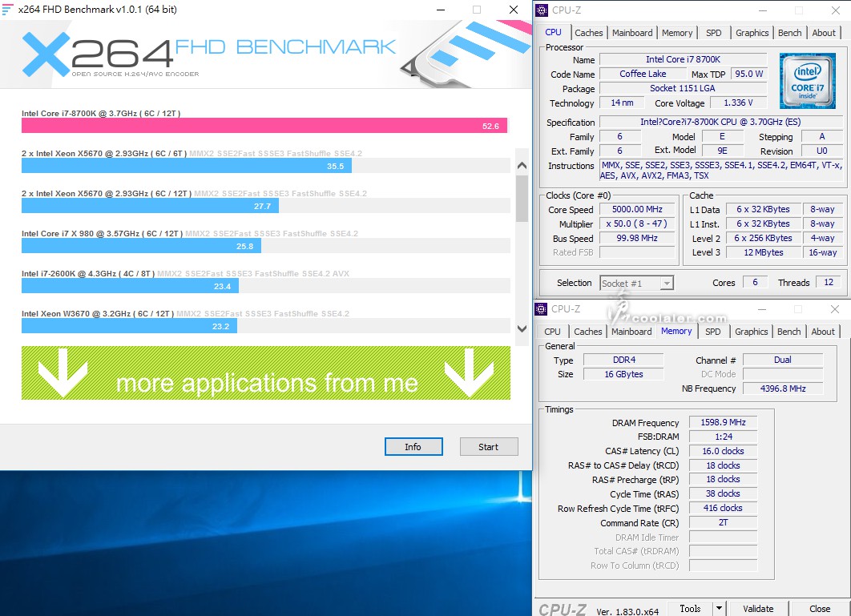
Task: Open Bench tab in the top CPU-Z window
Action: 789,33
